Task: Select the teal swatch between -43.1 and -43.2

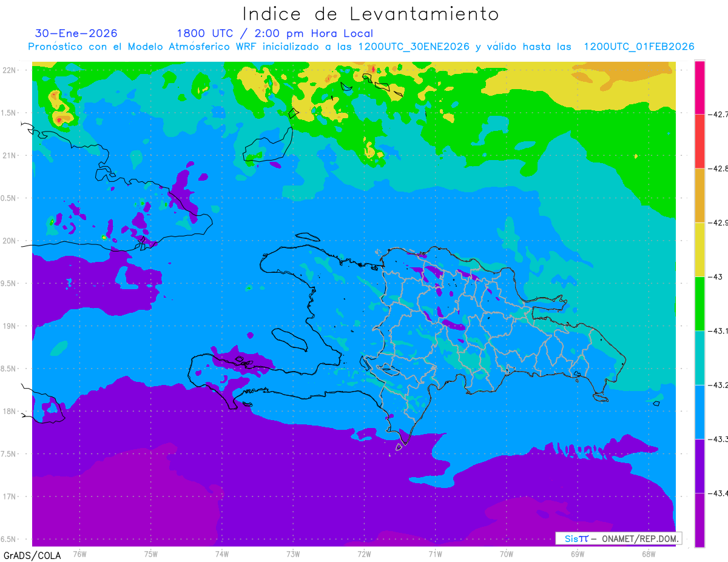Action: click(699, 358)
